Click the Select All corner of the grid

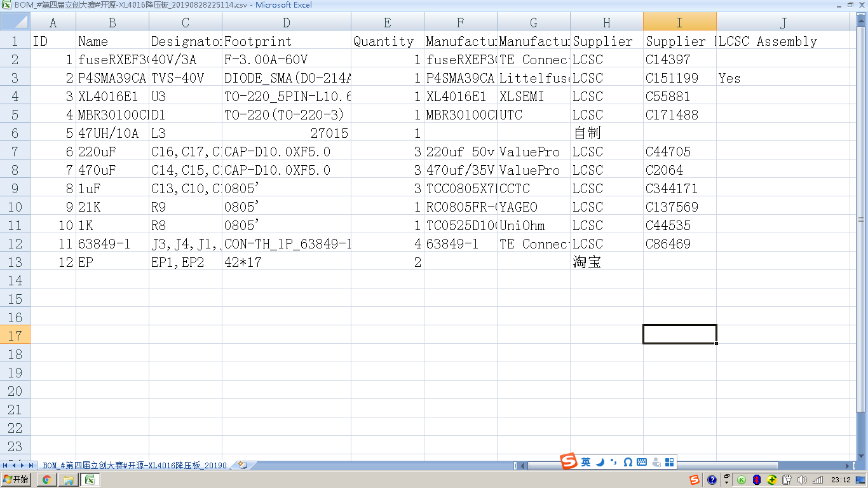(15, 22)
